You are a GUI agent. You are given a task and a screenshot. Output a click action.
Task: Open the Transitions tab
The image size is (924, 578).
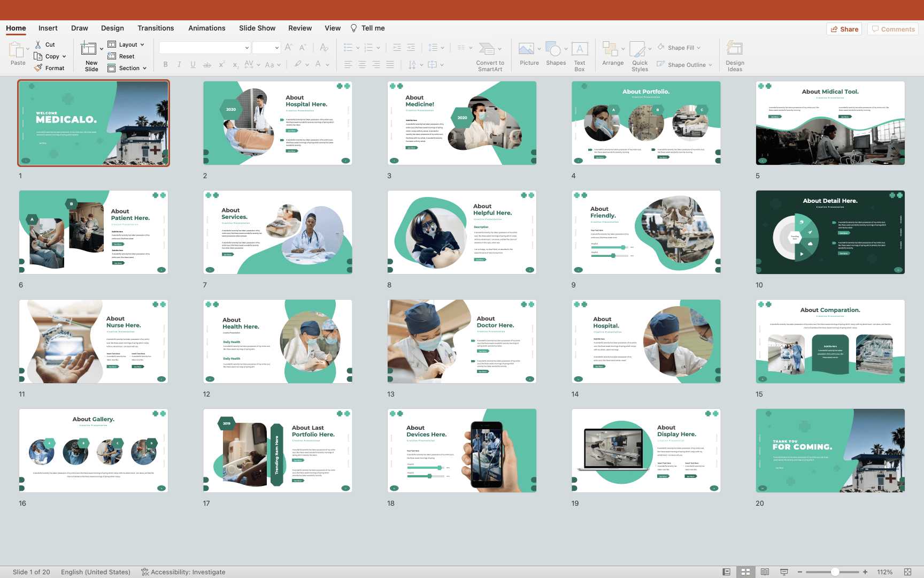pyautogui.click(x=156, y=28)
